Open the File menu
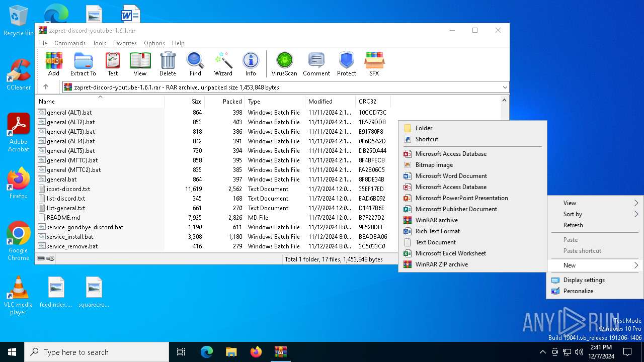 pyautogui.click(x=43, y=43)
